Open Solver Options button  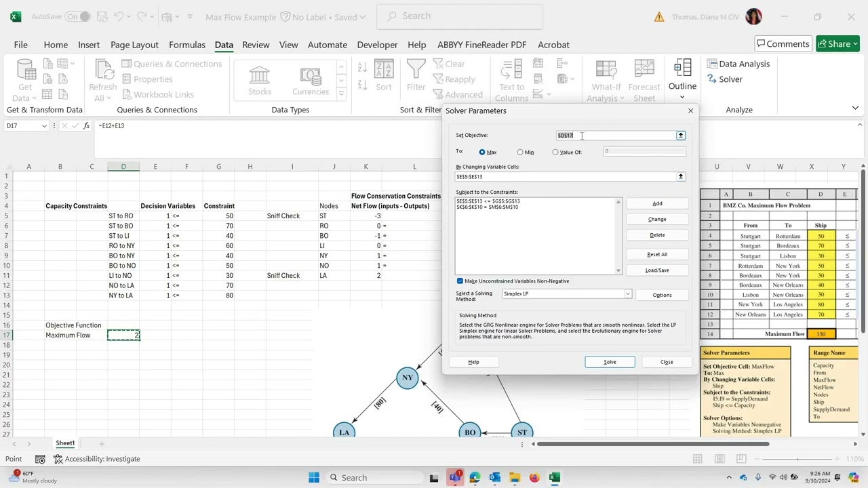[662, 296]
